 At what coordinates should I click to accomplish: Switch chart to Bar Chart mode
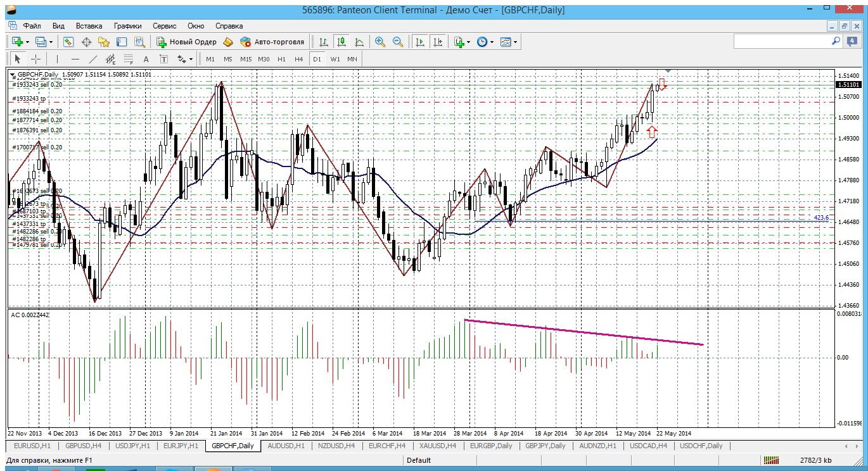(324, 42)
